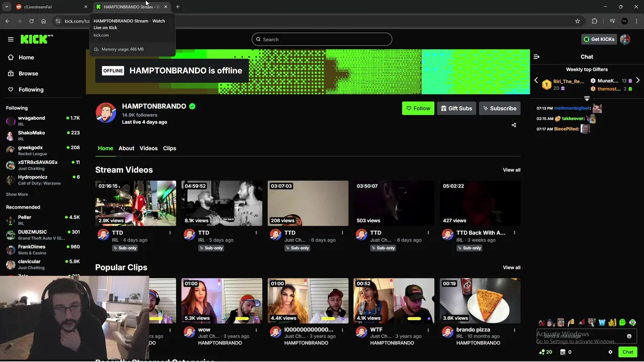Screen dimensions: 644x362
Task: Play the brando pizza clip thumbnail
Action: coord(480,301)
